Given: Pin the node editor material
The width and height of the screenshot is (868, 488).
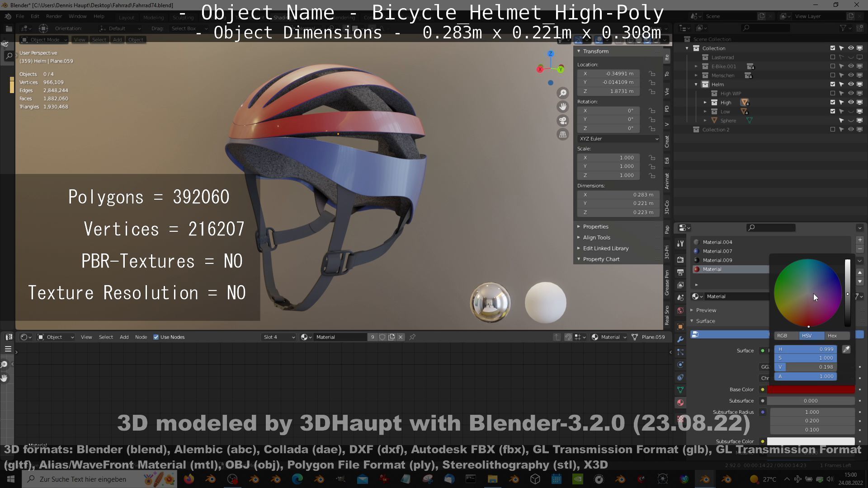Looking at the screenshot, I should click(x=412, y=337).
